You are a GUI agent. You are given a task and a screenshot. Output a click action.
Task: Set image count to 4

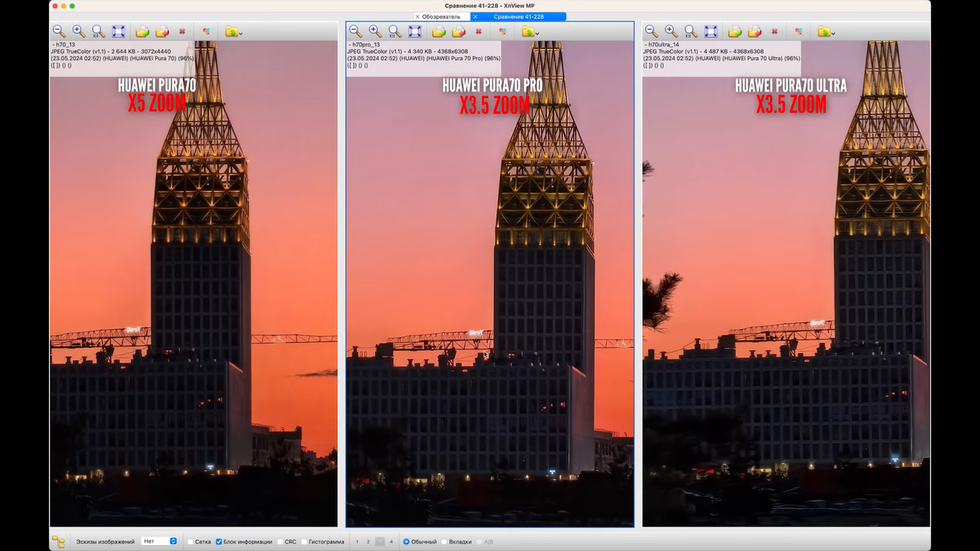point(391,541)
